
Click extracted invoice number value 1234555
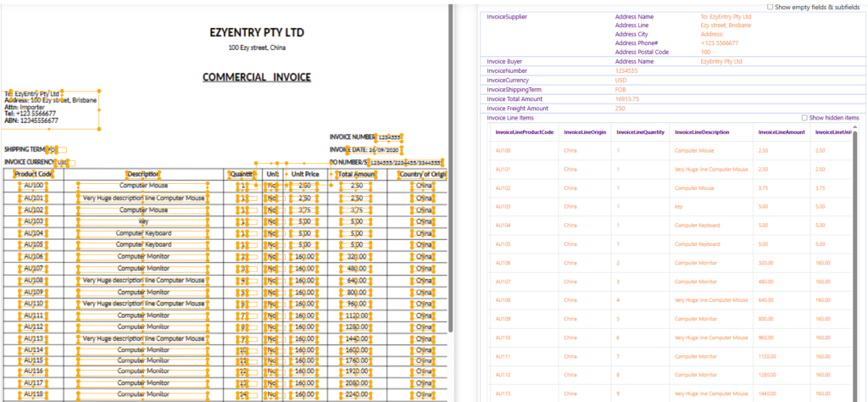coord(626,71)
